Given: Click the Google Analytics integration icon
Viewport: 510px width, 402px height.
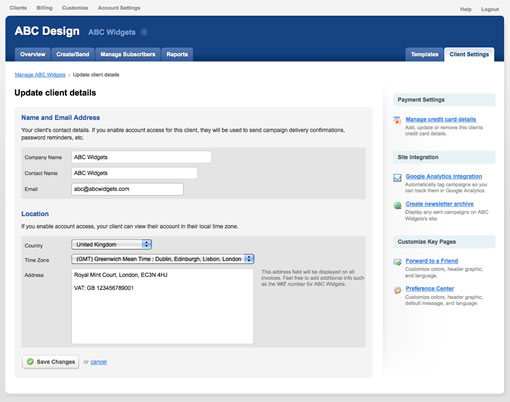Looking at the screenshot, I should 397,178.
